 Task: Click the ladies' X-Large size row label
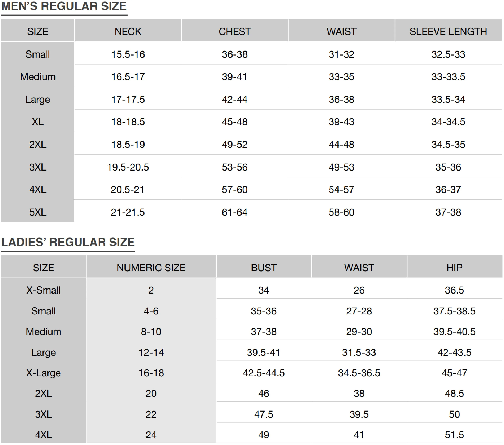(43, 373)
